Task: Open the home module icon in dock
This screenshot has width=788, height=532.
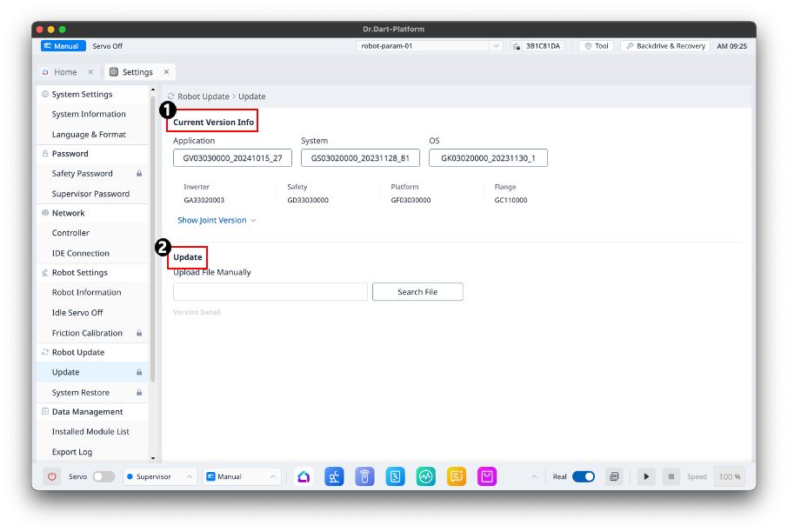Action: click(304, 476)
